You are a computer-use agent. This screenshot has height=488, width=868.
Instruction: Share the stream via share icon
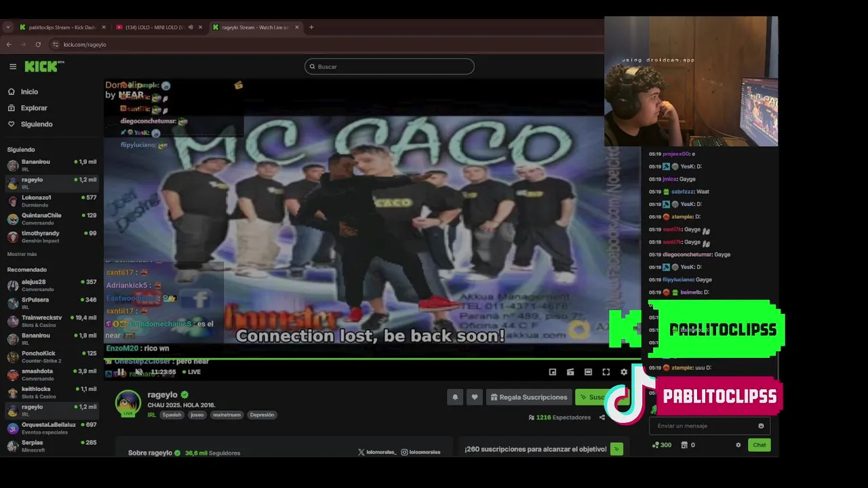tap(602, 418)
